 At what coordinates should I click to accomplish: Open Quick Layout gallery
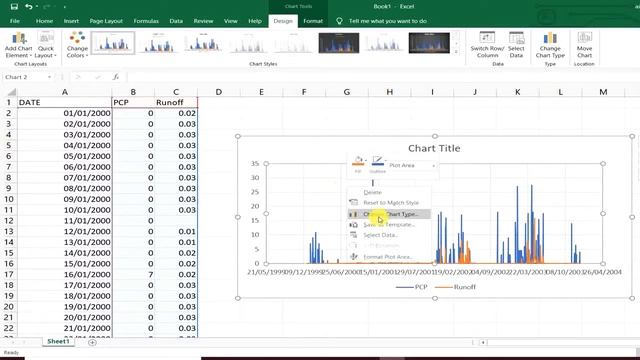[46, 45]
